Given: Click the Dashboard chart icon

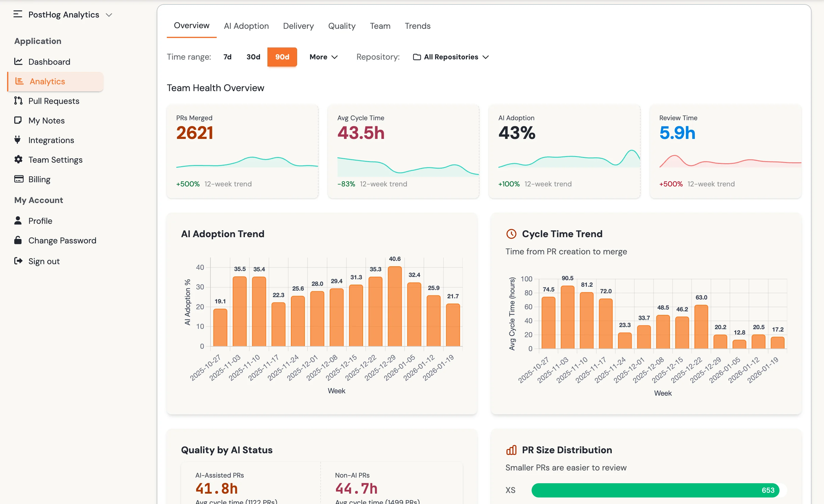Looking at the screenshot, I should [18, 61].
